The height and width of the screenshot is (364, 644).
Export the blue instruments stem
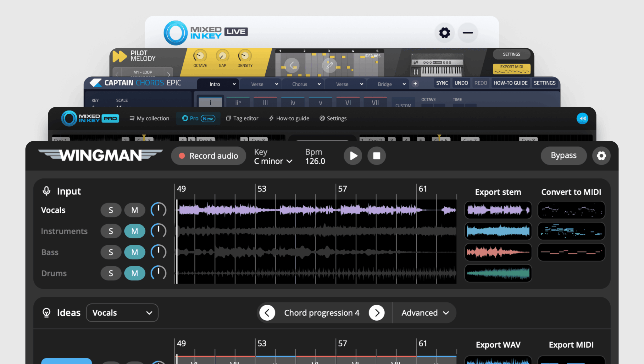(498, 231)
